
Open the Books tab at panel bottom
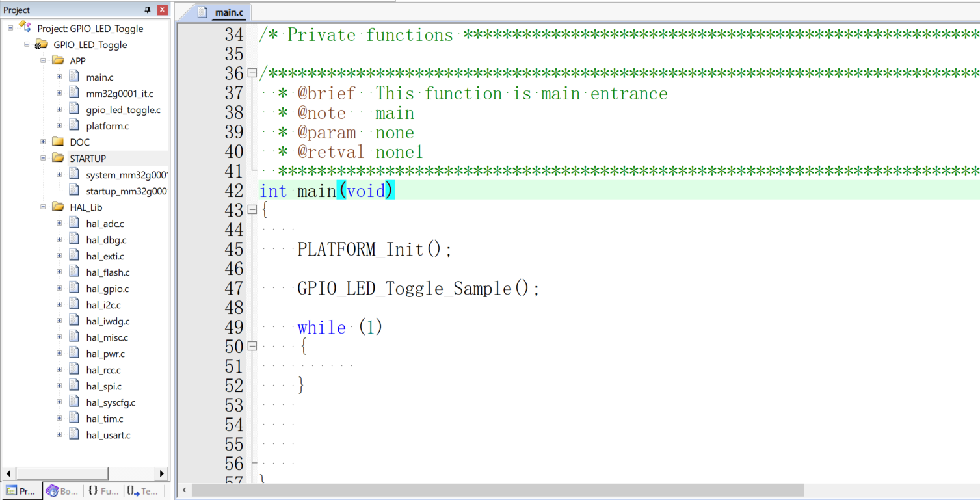click(x=62, y=491)
